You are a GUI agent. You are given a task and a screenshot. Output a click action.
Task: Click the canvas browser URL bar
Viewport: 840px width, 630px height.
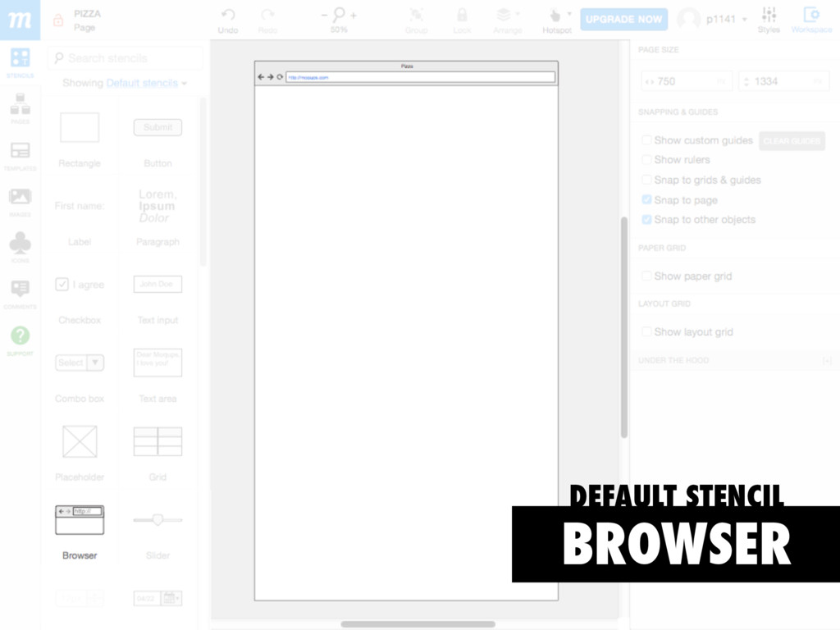pos(421,77)
